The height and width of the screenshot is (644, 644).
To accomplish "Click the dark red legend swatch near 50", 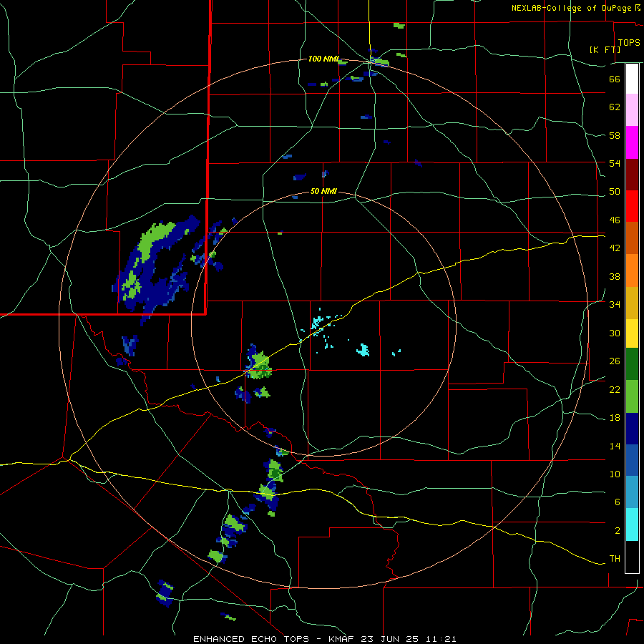I will (632, 175).
